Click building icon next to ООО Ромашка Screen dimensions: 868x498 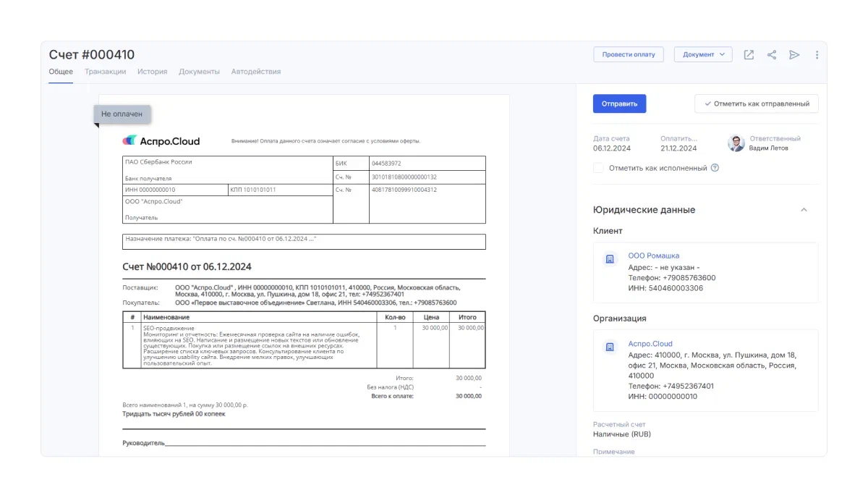[610, 259]
